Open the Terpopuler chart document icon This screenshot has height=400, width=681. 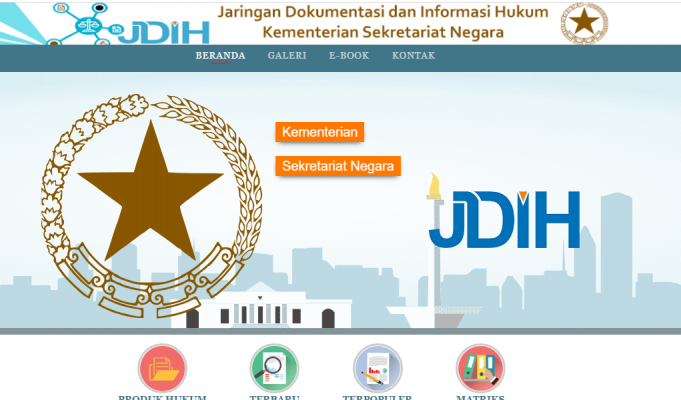tap(377, 367)
